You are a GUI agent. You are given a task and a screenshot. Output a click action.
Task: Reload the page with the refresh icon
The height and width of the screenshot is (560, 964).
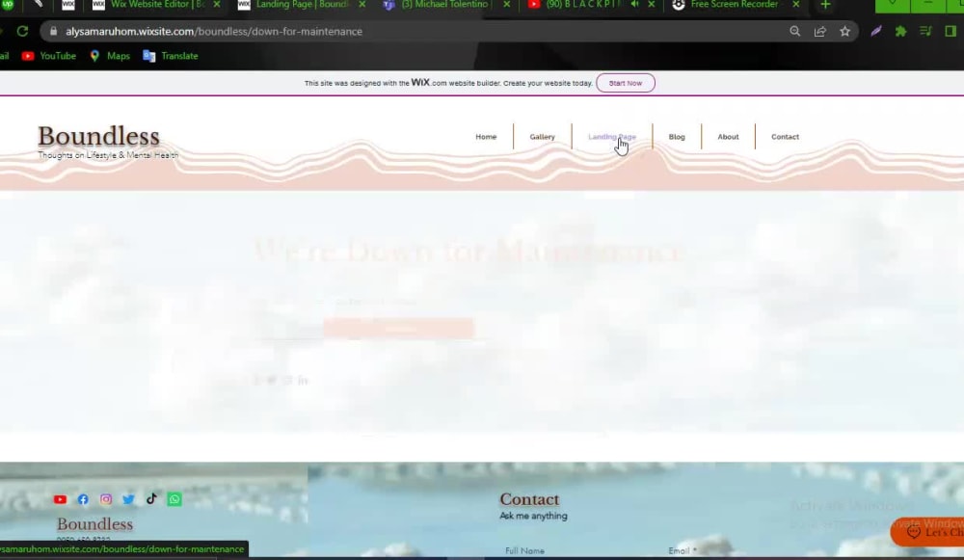[x=22, y=32]
